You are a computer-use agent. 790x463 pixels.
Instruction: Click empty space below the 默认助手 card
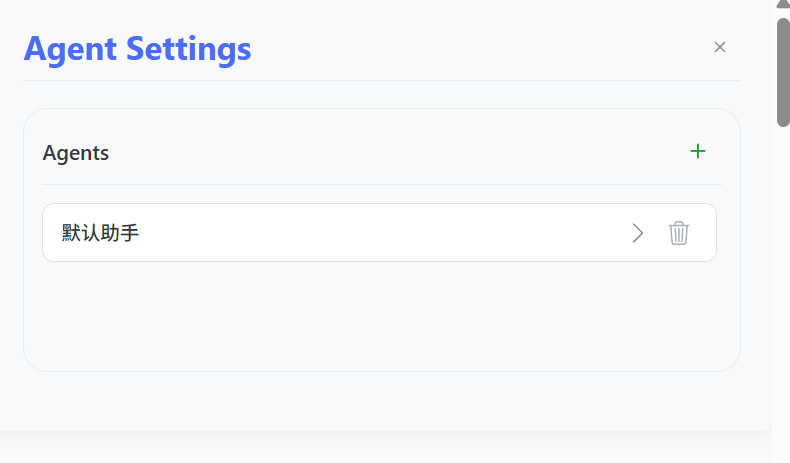[x=379, y=315]
